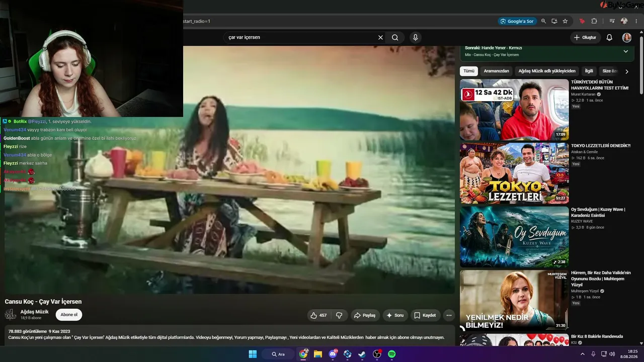
Task: Select the Aramanızdan filter chip
Action: pos(497,71)
